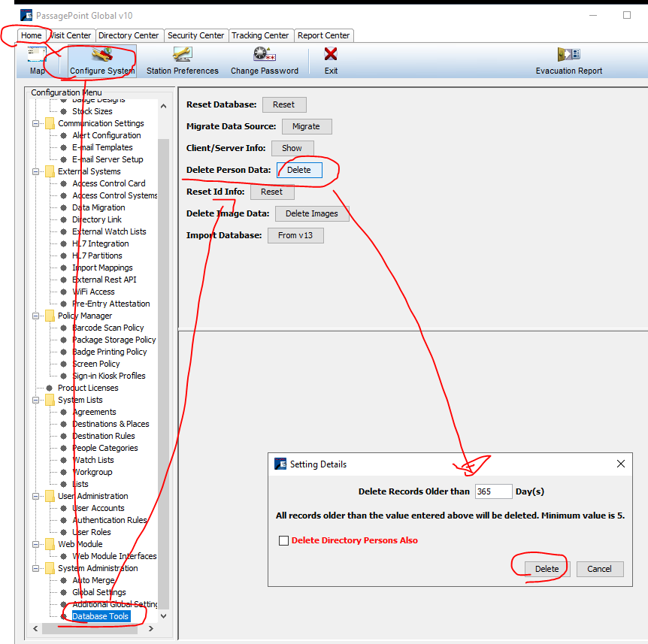This screenshot has height=644, width=648.
Task: Click the tree vertical scrollbar down arrow
Action: click(x=164, y=616)
